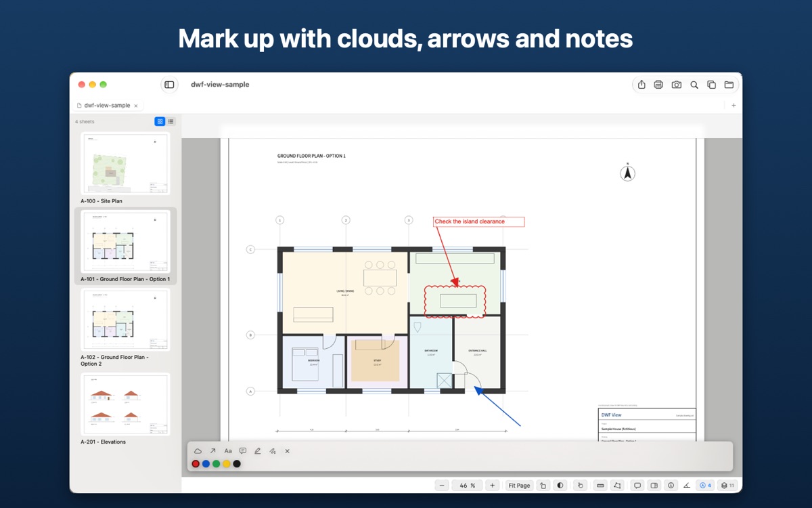Pick the blue markup color
The image size is (812, 508).
point(206,464)
